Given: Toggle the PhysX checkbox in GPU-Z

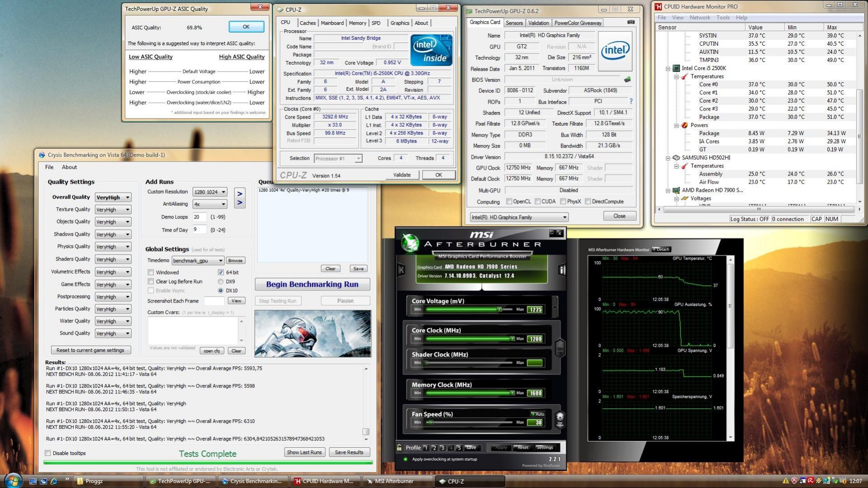Looking at the screenshot, I should pos(563,202).
